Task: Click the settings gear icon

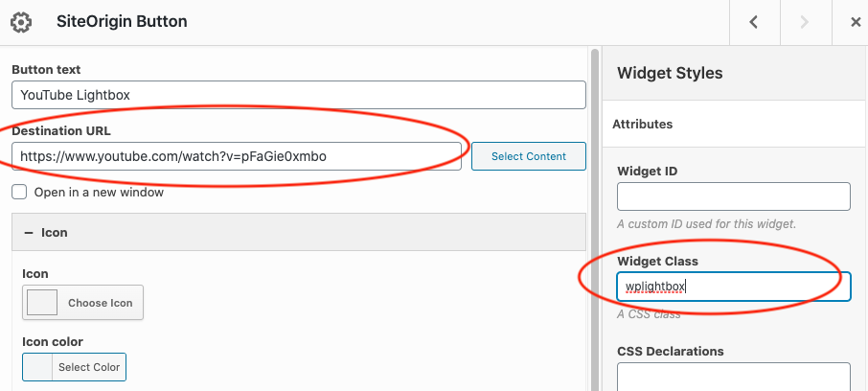Action: (x=21, y=22)
